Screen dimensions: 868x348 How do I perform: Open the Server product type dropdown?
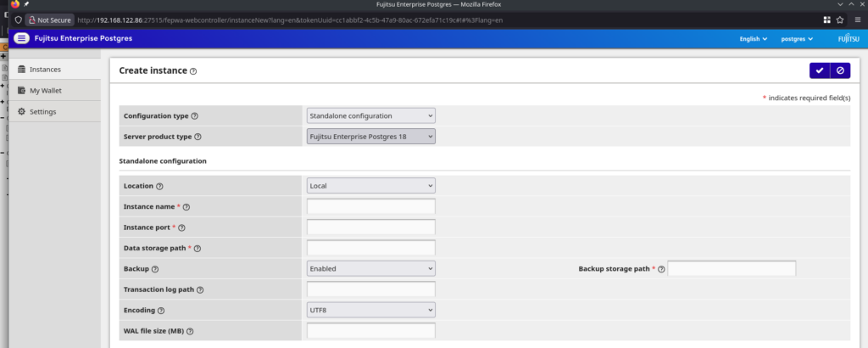370,137
